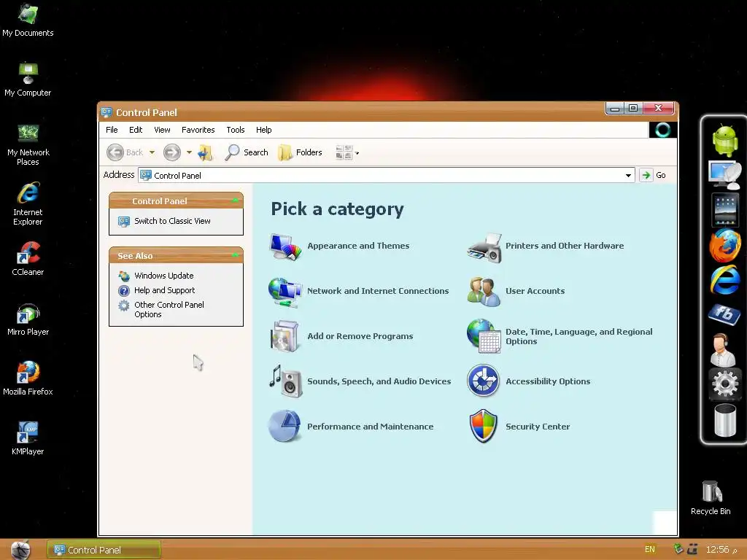
Task: Click the Add or Remove Programs icon
Action: (285, 336)
